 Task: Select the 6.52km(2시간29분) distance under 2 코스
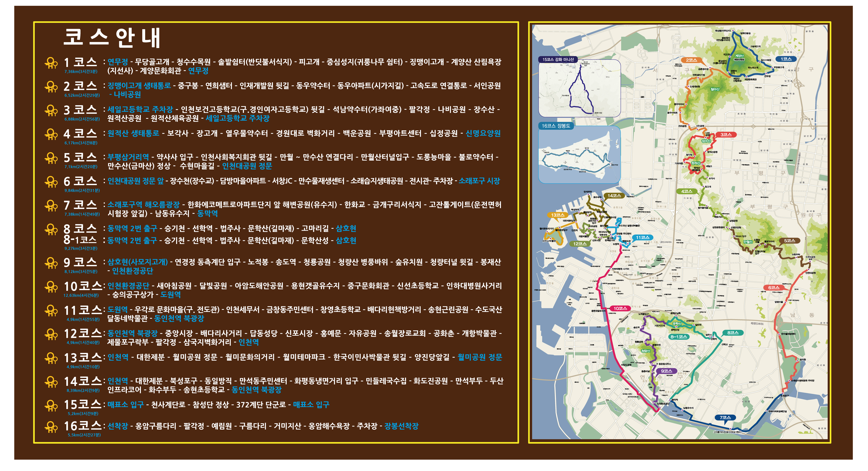point(82,95)
